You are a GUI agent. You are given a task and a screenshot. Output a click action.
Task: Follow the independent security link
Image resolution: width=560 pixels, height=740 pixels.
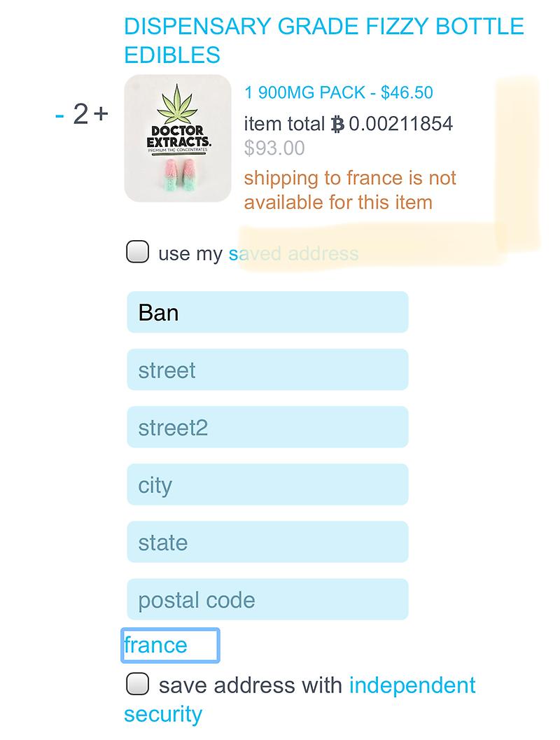pyautogui.click(x=412, y=685)
